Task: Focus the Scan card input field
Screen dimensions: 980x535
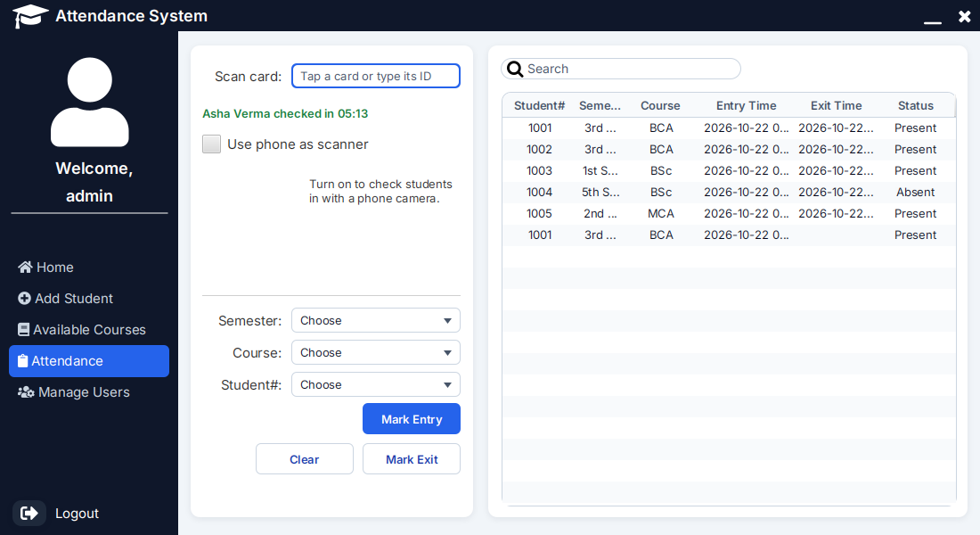Action: click(376, 76)
